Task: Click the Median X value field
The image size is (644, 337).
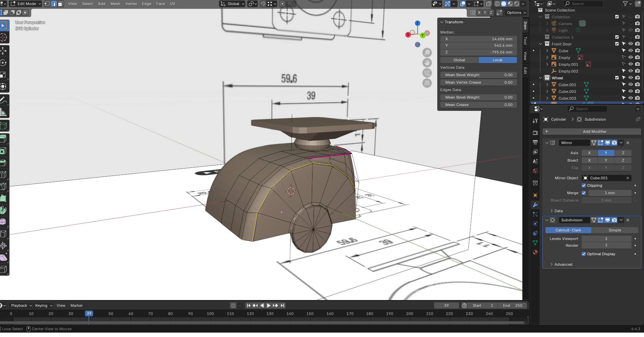Action: [x=479, y=39]
